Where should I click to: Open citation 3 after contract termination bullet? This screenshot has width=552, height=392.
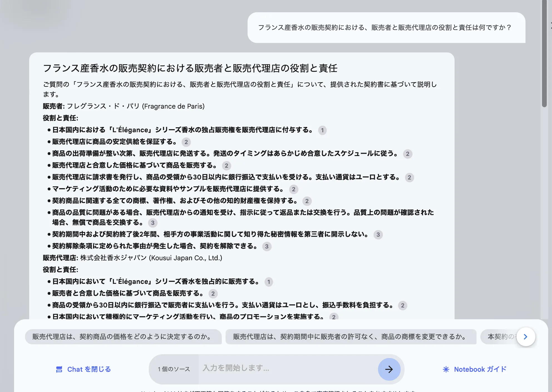click(267, 246)
